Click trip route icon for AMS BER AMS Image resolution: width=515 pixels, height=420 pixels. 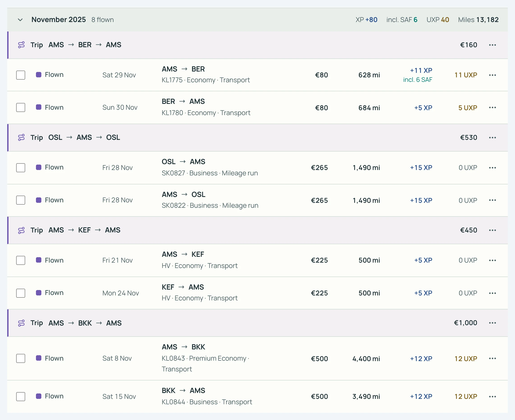click(21, 45)
